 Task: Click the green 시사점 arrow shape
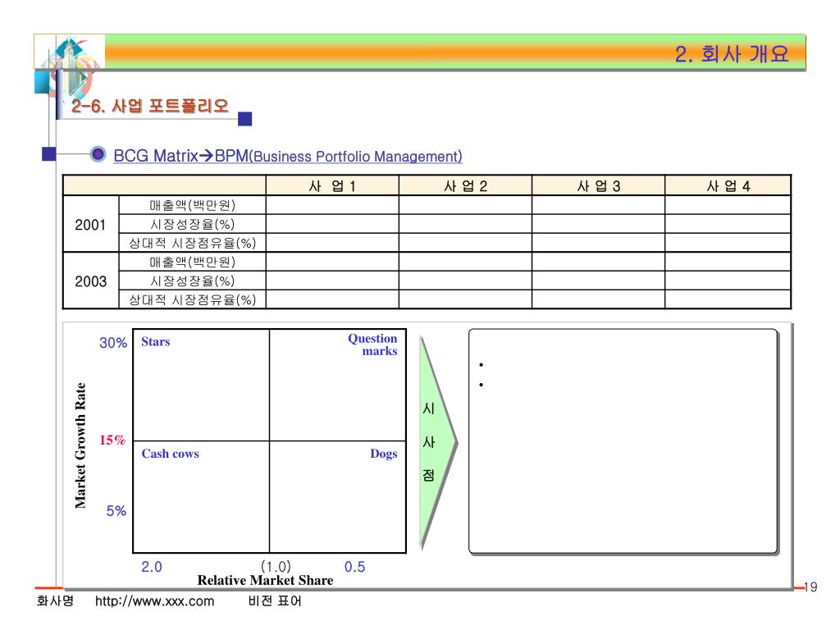(x=439, y=442)
